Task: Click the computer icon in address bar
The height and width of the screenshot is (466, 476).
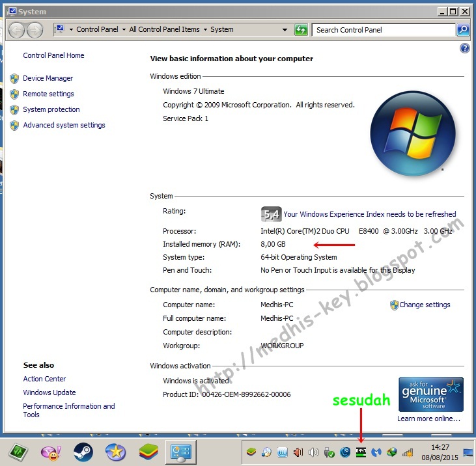Action: point(60,29)
